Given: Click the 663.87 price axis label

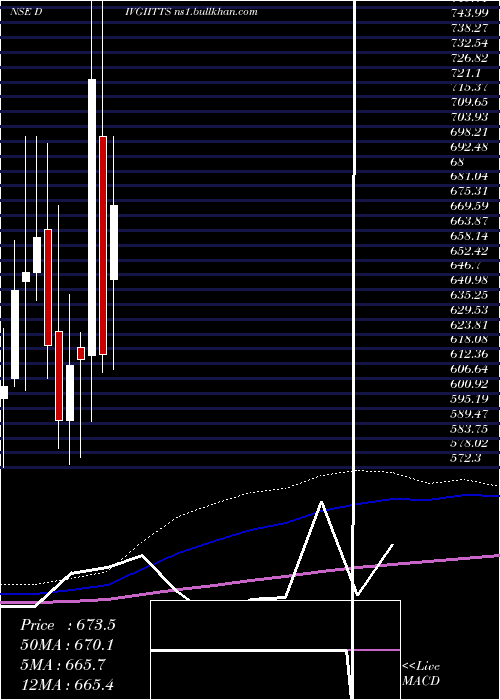Looking at the screenshot, I should pyautogui.click(x=469, y=221).
